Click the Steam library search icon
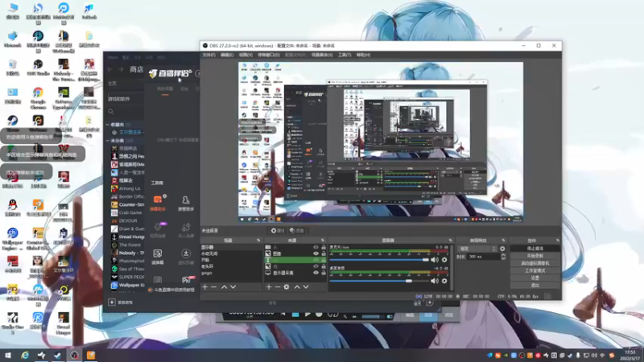This screenshot has height=362, width=644. [111, 112]
